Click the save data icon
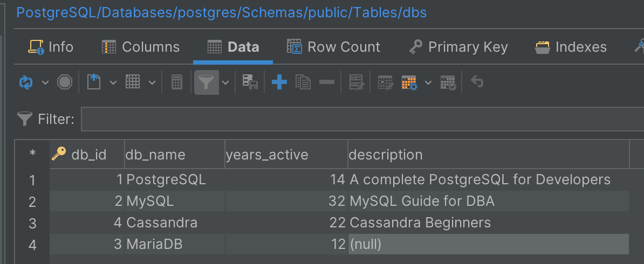 (x=249, y=82)
